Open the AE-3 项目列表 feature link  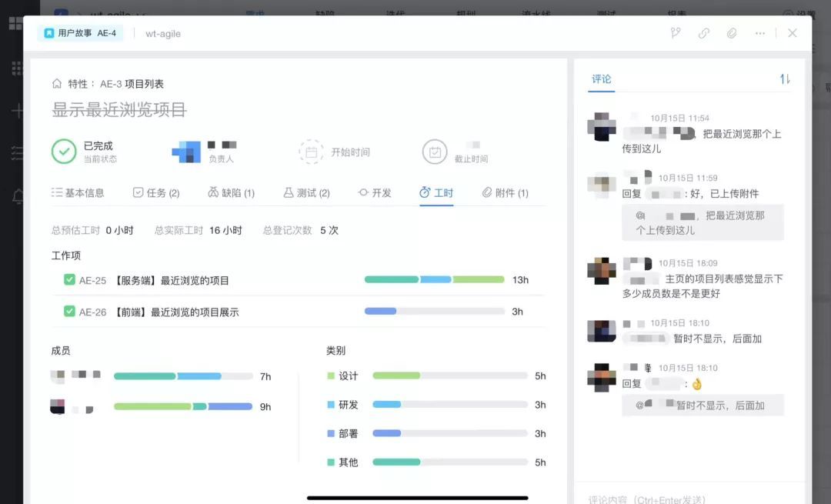[132, 84]
